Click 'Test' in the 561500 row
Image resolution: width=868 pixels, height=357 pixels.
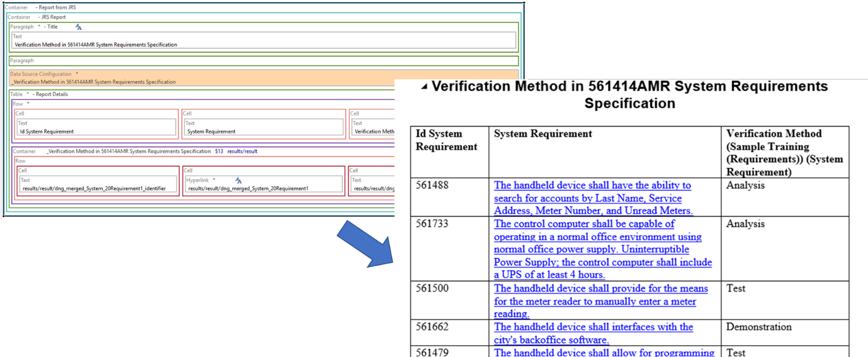[x=736, y=288]
